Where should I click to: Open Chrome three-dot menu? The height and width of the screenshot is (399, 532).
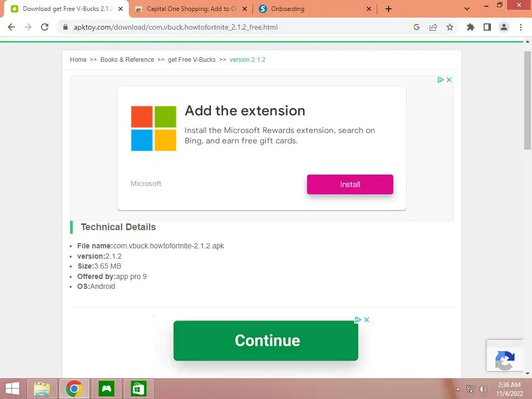pyautogui.click(x=521, y=27)
